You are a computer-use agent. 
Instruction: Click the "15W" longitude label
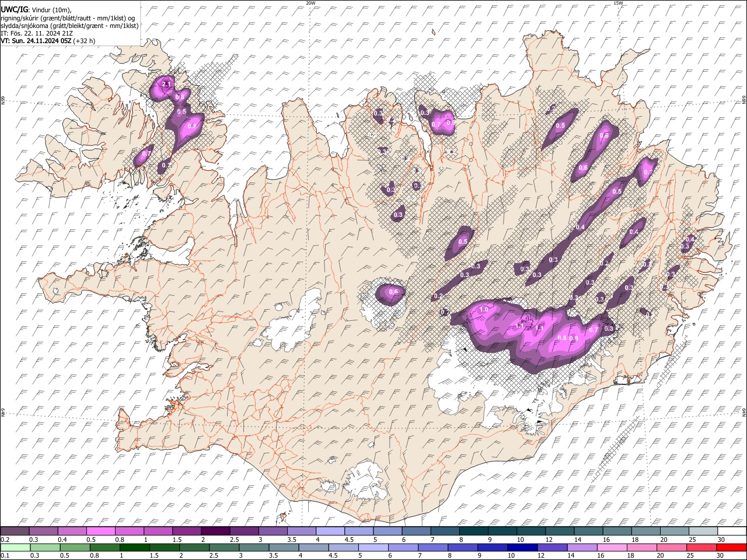click(619, 3)
